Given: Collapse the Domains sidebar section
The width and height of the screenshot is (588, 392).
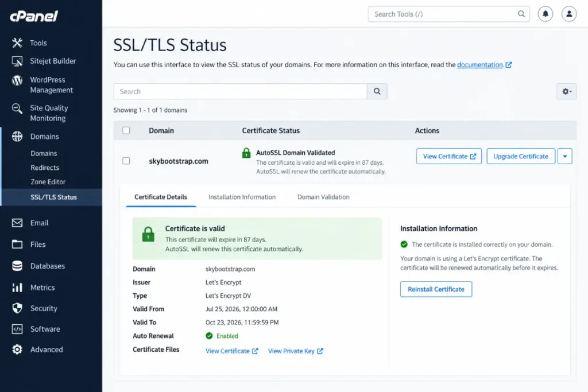Looking at the screenshot, I should tap(45, 137).
